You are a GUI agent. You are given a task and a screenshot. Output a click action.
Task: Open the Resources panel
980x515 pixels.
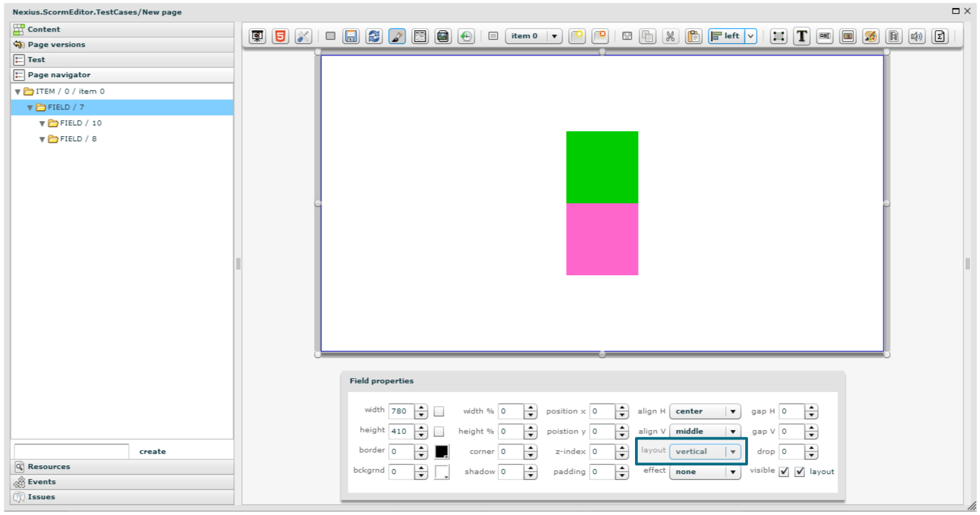pos(49,467)
